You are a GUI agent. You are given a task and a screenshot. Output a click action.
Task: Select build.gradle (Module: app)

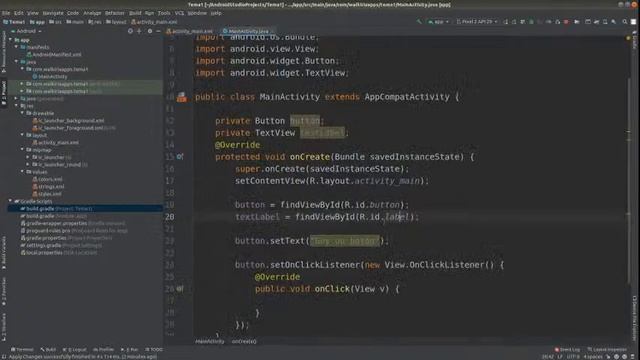point(53,216)
